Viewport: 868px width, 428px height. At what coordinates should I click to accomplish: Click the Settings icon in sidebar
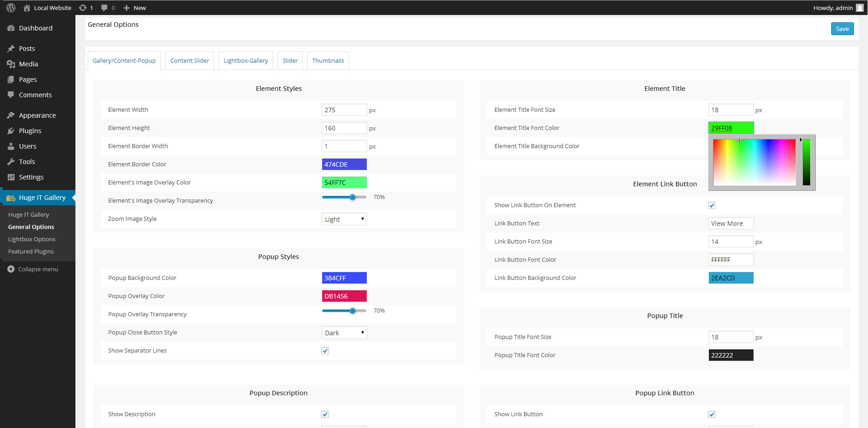point(11,177)
